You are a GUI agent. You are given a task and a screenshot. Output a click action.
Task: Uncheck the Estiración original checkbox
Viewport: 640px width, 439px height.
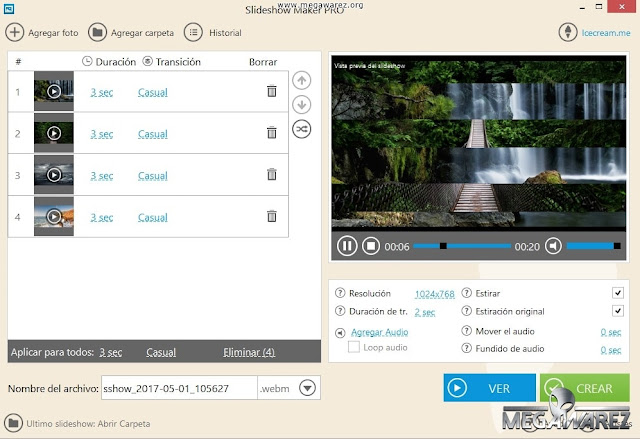coord(618,311)
